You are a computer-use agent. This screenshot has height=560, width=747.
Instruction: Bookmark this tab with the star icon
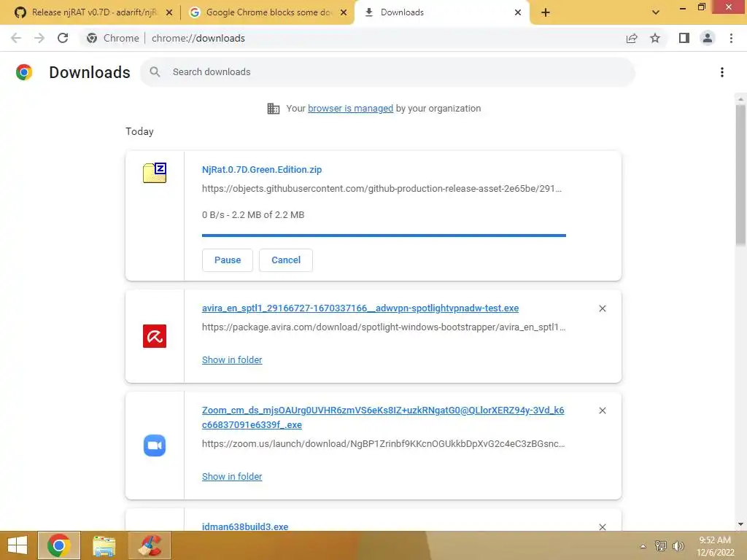point(655,38)
